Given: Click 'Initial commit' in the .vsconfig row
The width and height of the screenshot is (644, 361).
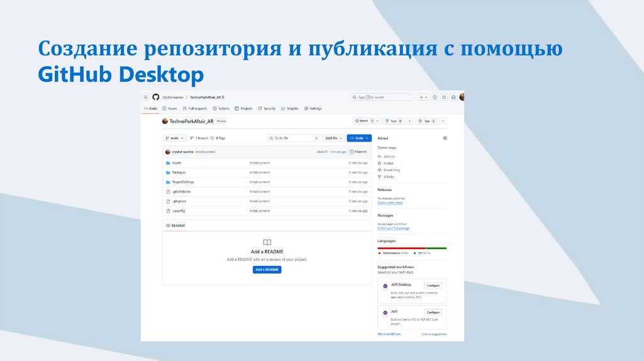Looking at the screenshot, I should [x=260, y=211].
